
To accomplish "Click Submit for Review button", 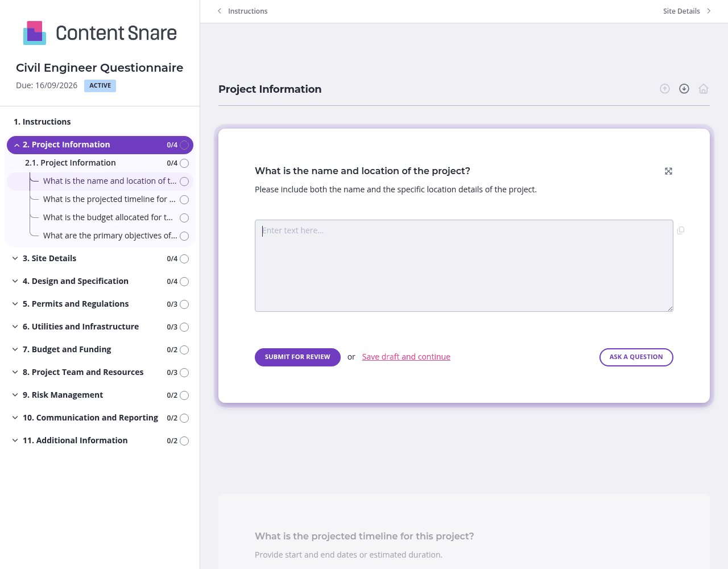I will click(x=297, y=357).
